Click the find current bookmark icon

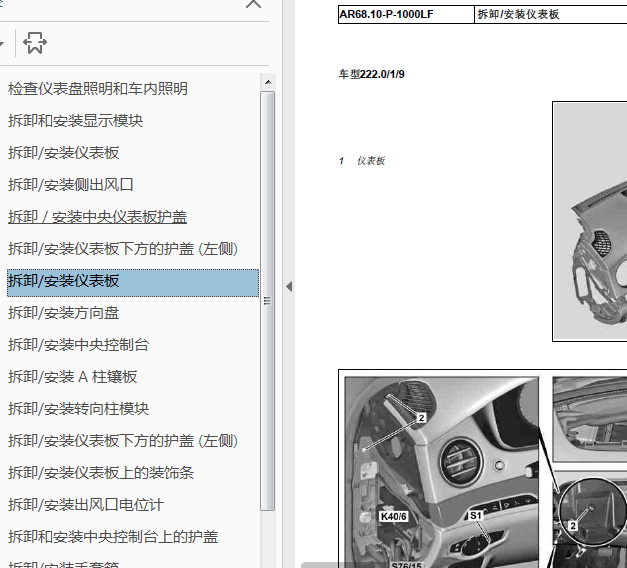click(35, 43)
